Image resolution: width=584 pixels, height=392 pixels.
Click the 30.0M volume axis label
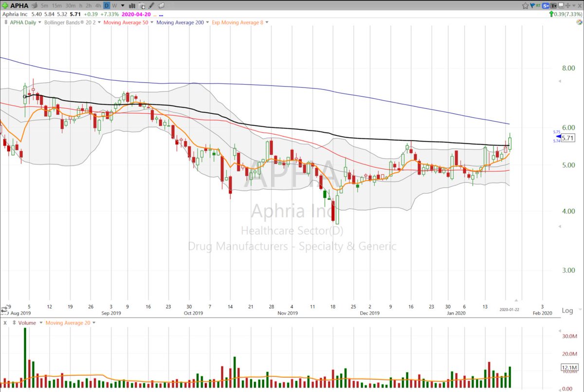pos(569,336)
